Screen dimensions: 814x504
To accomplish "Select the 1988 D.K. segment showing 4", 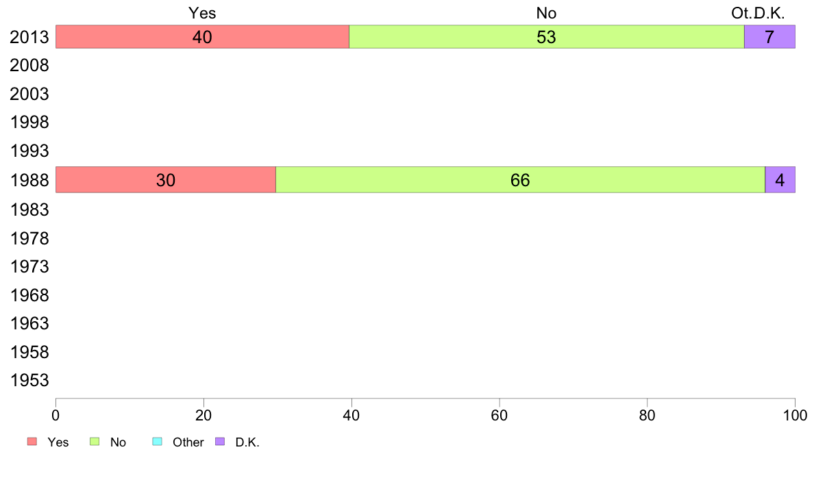I will click(x=780, y=179).
